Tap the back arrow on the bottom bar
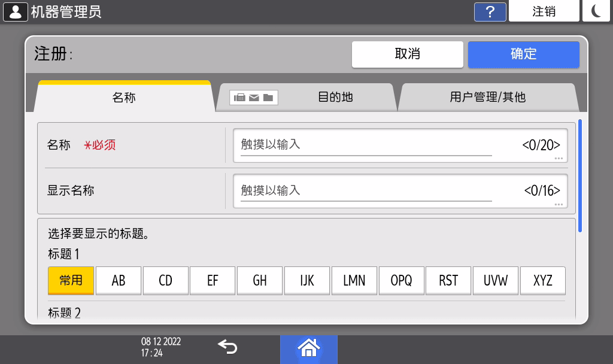Screen dimensions: 613x364 (227, 348)
